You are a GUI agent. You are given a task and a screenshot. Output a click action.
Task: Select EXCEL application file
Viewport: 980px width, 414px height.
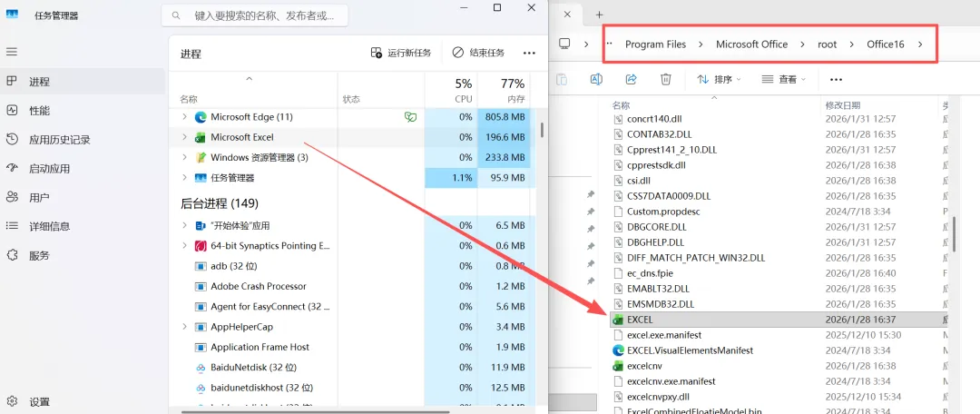(x=778, y=320)
